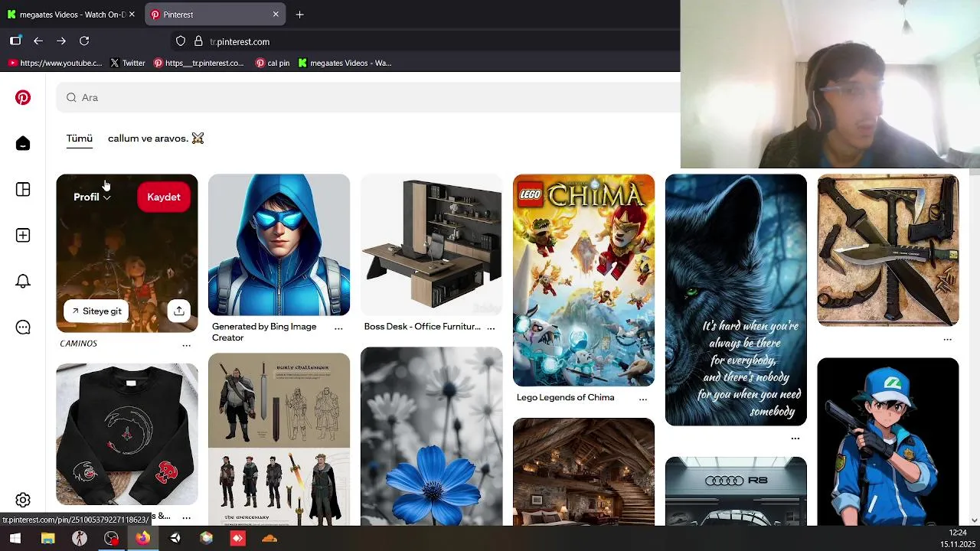Open the Pinterest logo home link
980x551 pixels.
tap(23, 97)
